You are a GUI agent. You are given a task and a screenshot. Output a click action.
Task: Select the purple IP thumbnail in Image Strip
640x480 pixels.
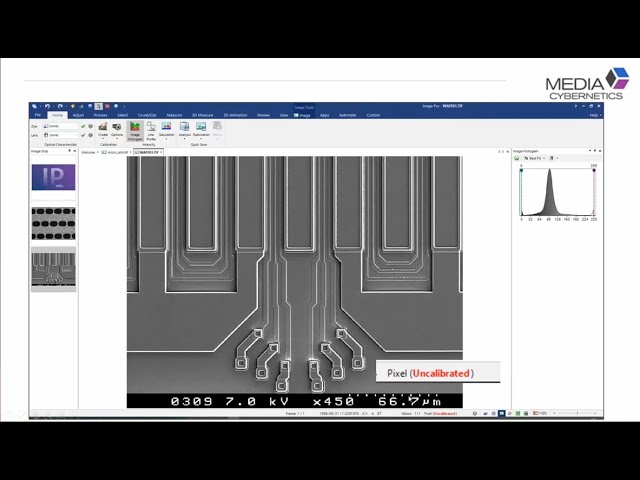53,178
